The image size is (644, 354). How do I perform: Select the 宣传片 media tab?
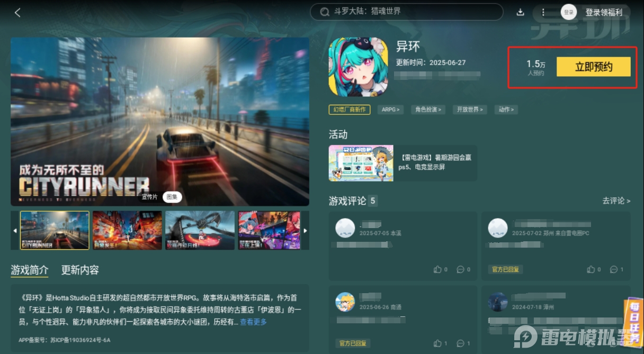pyautogui.click(x=150, y=197)
